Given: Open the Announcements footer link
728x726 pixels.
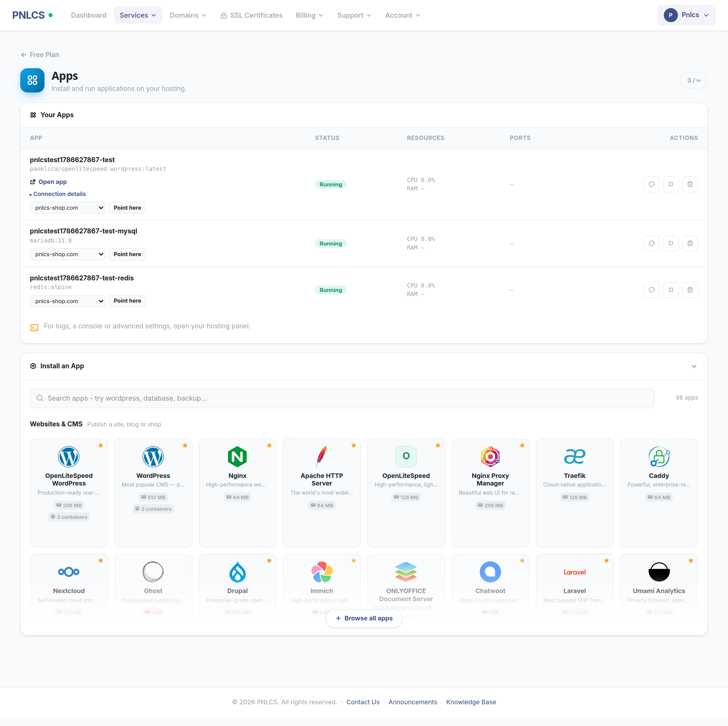Looking at the screenshot, I should coord(413,702).
